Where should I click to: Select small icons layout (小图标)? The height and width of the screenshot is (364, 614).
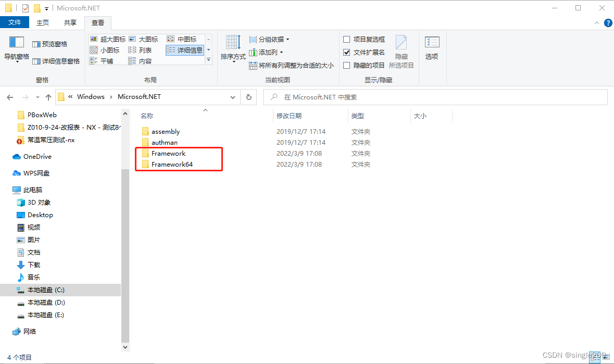[x=105, y=50]
